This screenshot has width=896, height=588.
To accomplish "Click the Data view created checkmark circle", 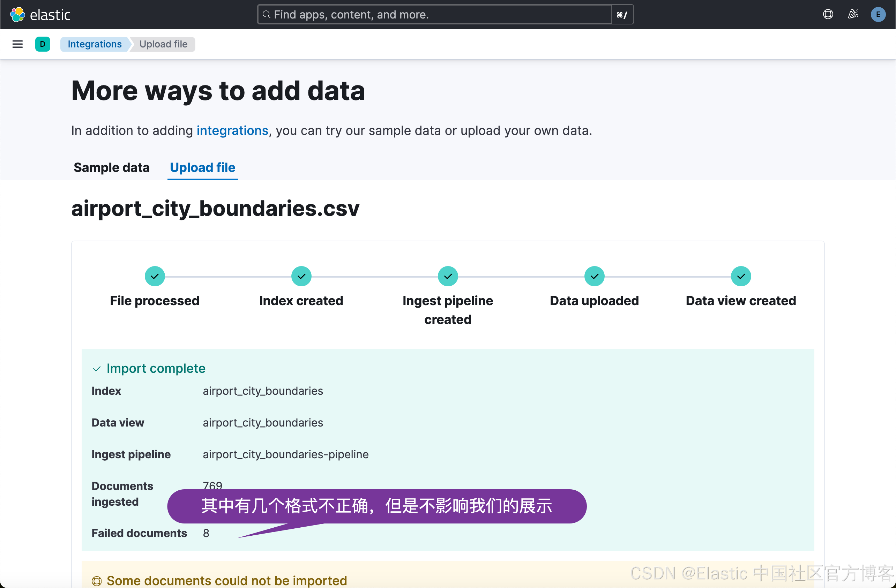I will [740, 276].
